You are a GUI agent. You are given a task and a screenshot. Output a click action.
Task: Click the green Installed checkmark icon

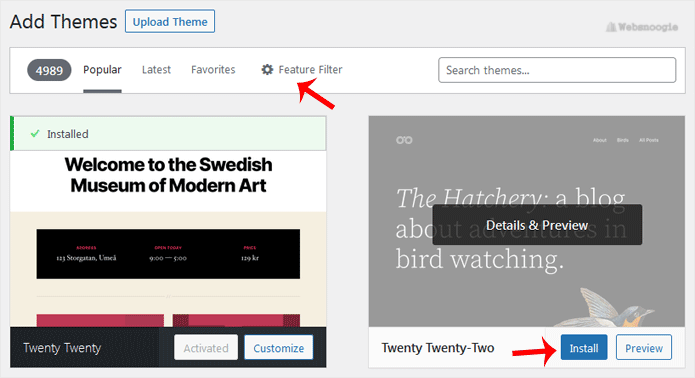35,134
